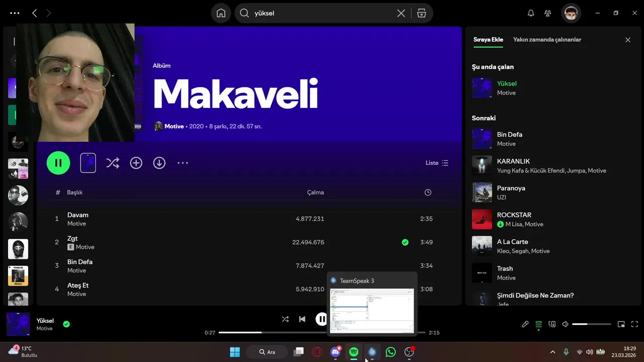Open the three-dots app menu at top left
The image size is (644, 362).
click(15, 13)
